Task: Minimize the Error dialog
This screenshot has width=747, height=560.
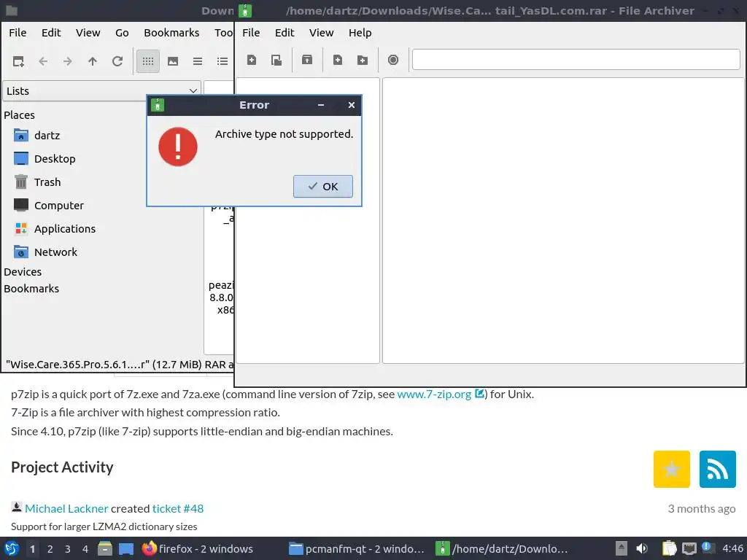Action: [x=321, y=105]
